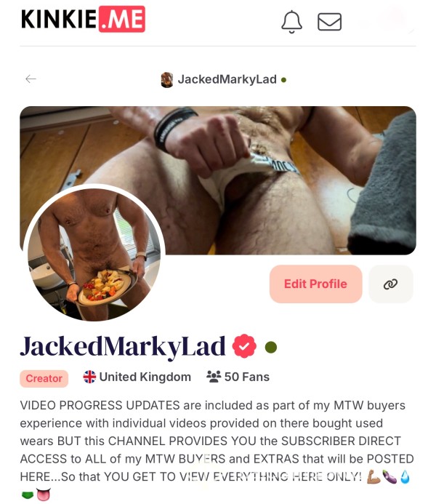Click the large JackedMarkyLad profile name

click(x=123, y=347)
